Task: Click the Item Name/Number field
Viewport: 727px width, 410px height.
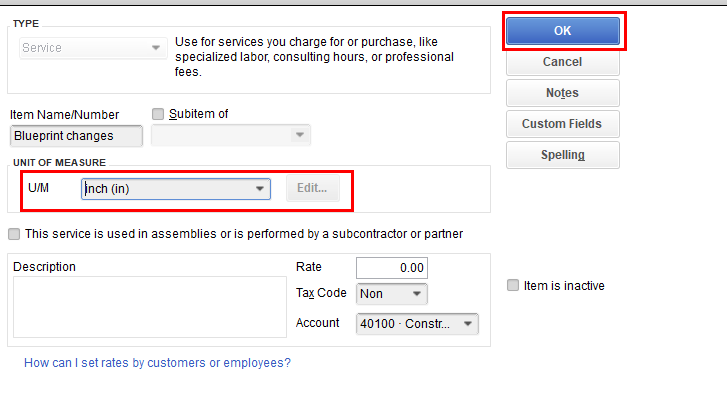Action: [76, 135]
